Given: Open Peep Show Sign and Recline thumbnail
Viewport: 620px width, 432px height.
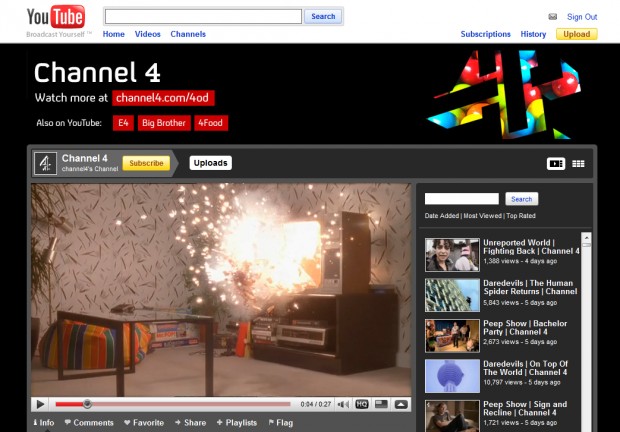Looking at the screenshot, I should coord(452,416).
